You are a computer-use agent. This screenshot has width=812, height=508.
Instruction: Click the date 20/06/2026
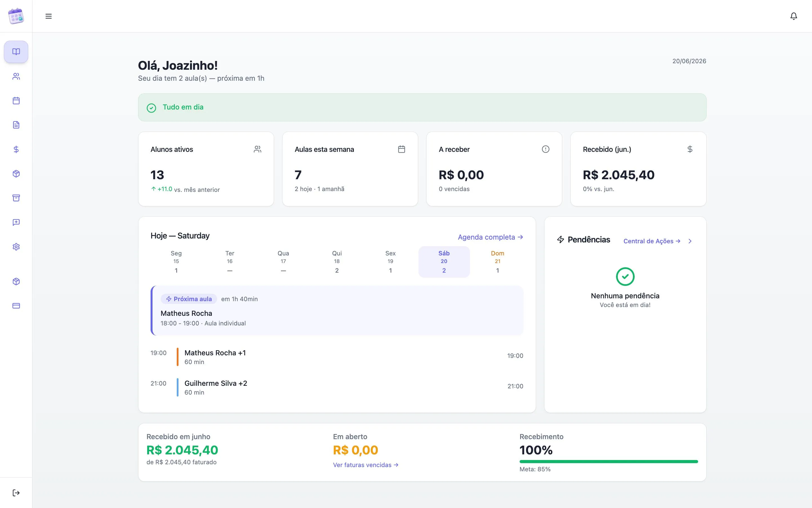coord(689,61)
